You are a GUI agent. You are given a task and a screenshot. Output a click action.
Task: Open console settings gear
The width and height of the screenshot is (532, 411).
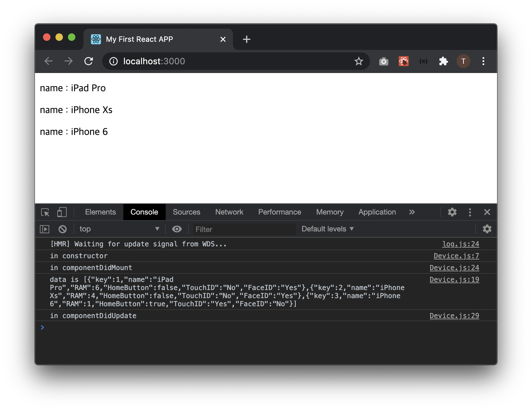point(487,229)
